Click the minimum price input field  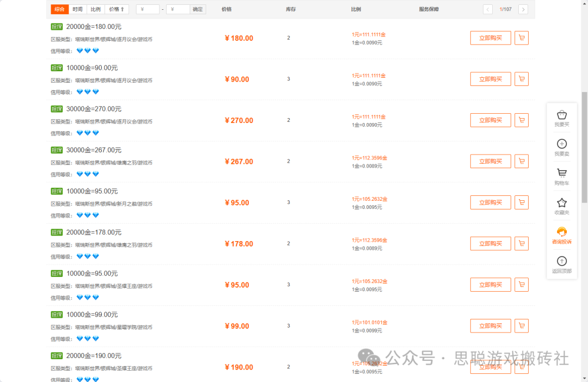click(148, 9)
